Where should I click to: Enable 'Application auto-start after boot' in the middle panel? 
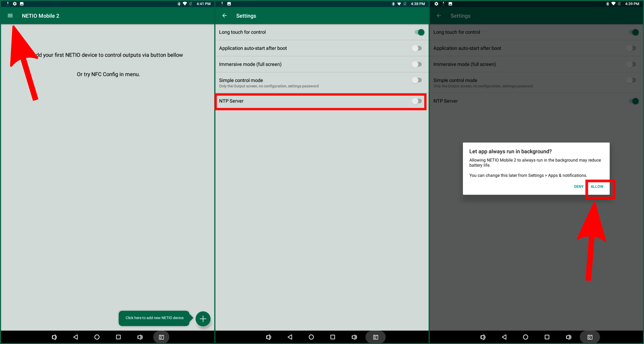(417, 48)
